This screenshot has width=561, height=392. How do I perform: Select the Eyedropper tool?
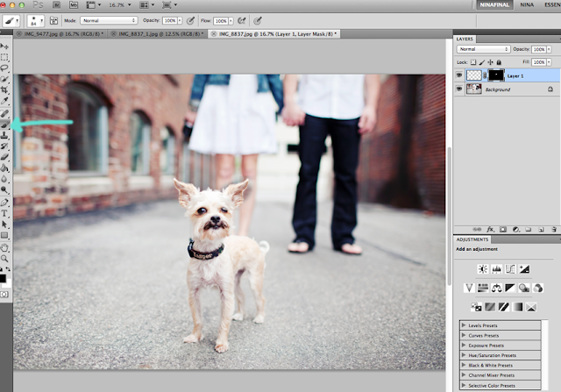tap(5, 100)
